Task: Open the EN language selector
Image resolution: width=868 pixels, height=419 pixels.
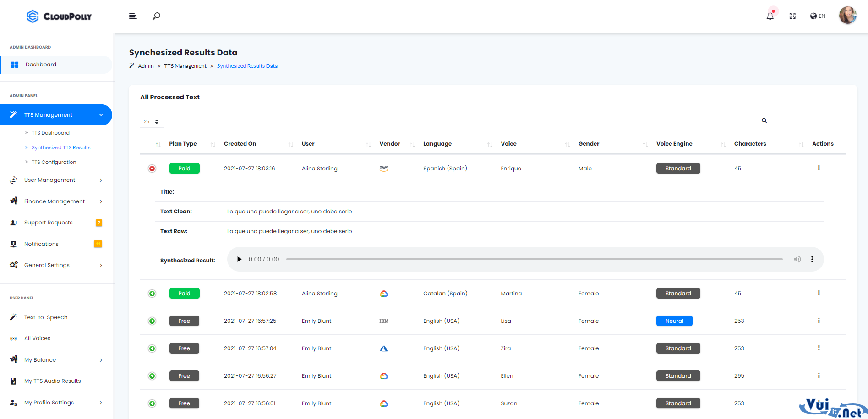Action: (x=818, y=16)
